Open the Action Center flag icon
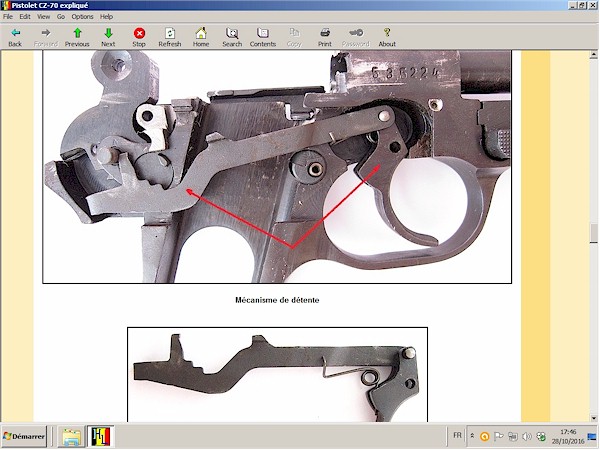The height and width of the screenshot is (450, 600). pyautogui.click(x=499, y=436)
